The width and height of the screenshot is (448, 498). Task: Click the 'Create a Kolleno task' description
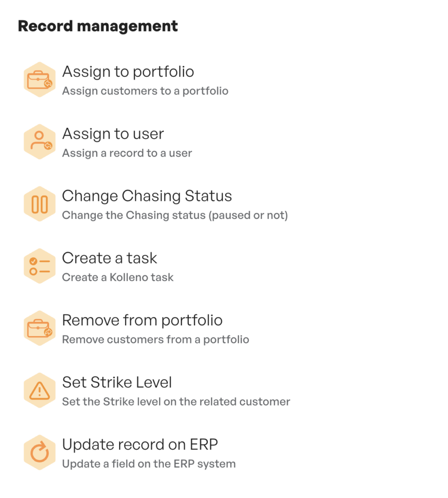(118, 278)
